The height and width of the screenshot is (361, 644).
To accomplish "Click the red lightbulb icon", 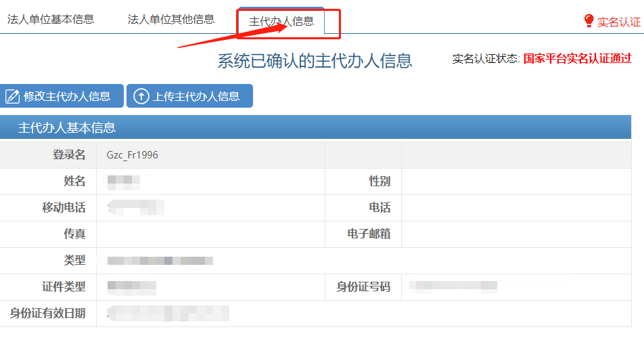I will (588, 22).
